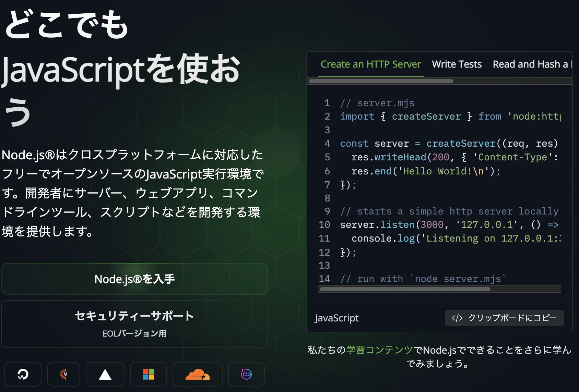Click the どこでも JavaScriptを使おう heading
Screen dimensions: 579x392
tap(121, 69)
